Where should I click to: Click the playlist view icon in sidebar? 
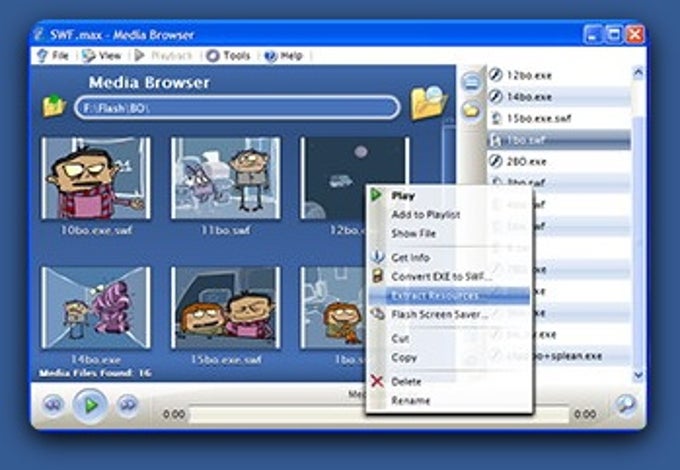click(x=471, y=82)
